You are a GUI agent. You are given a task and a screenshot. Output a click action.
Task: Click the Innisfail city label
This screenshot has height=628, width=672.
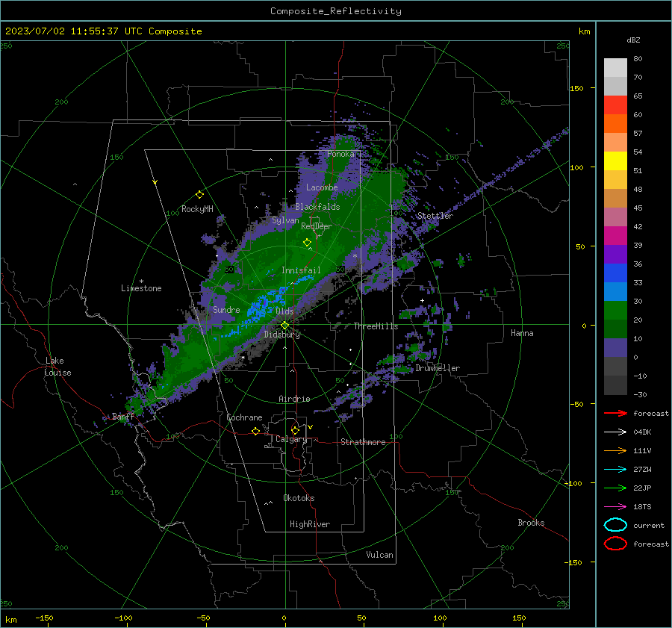tap(301, 270)
